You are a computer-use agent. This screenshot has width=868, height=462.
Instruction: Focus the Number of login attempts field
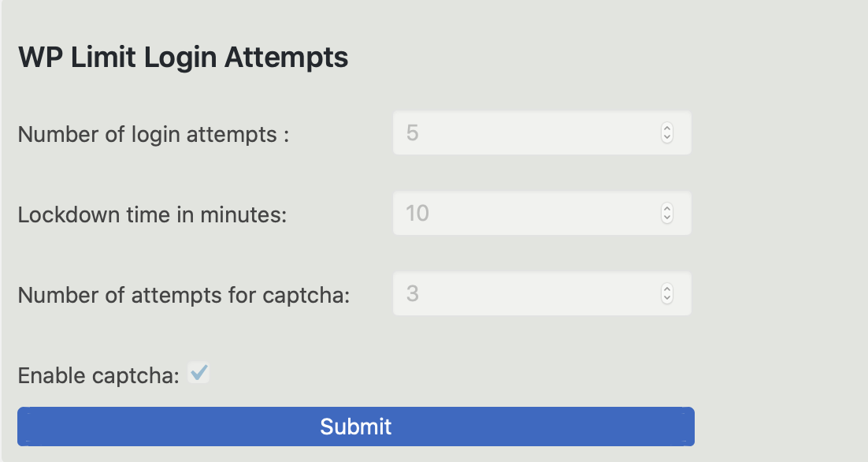542,133
